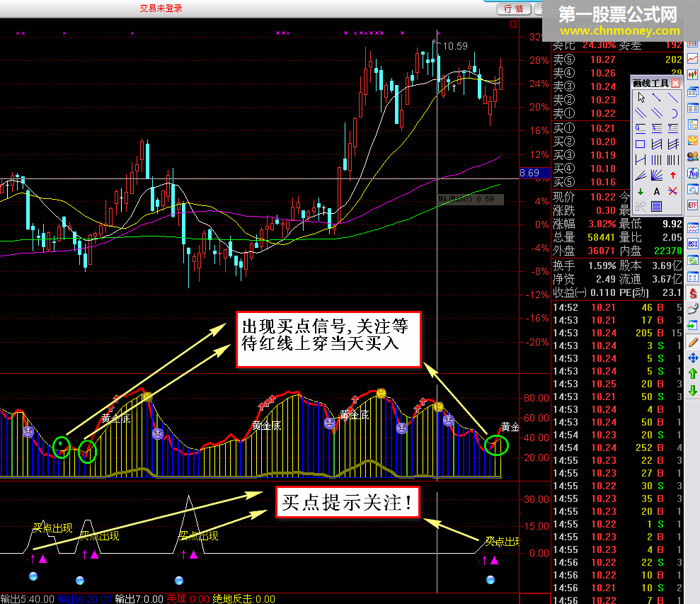Image resolution: width=700 pixels, height=604 pixels.
Task: Open the candlestick chart sidebar icon
Action: (693, 74)
